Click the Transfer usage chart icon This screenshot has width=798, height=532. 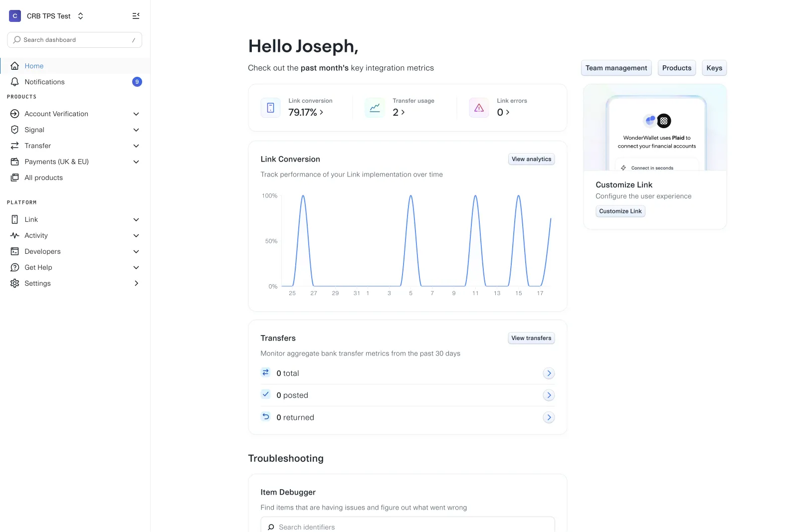tap(375, 108)
